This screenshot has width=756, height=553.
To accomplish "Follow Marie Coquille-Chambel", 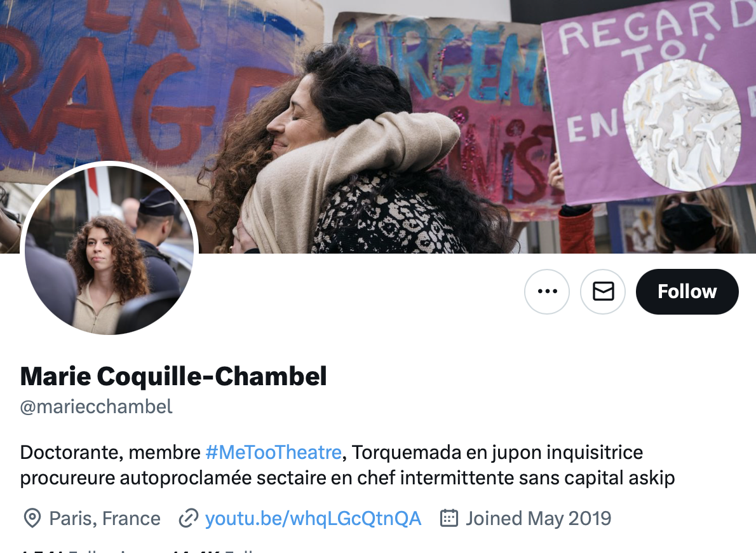I will [687, 292].
